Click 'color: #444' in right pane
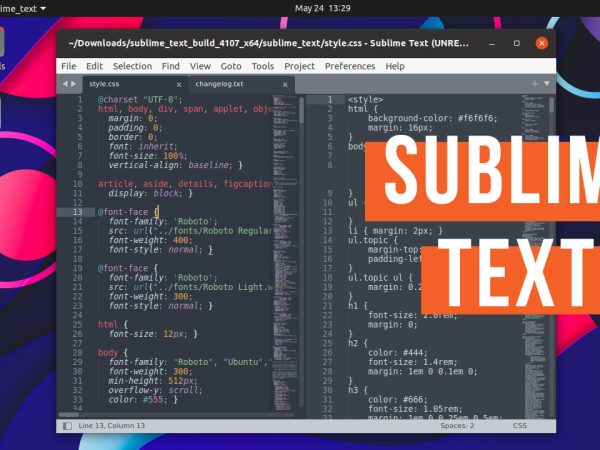This screenshot has width=600, height=450. tap(398, 353)
